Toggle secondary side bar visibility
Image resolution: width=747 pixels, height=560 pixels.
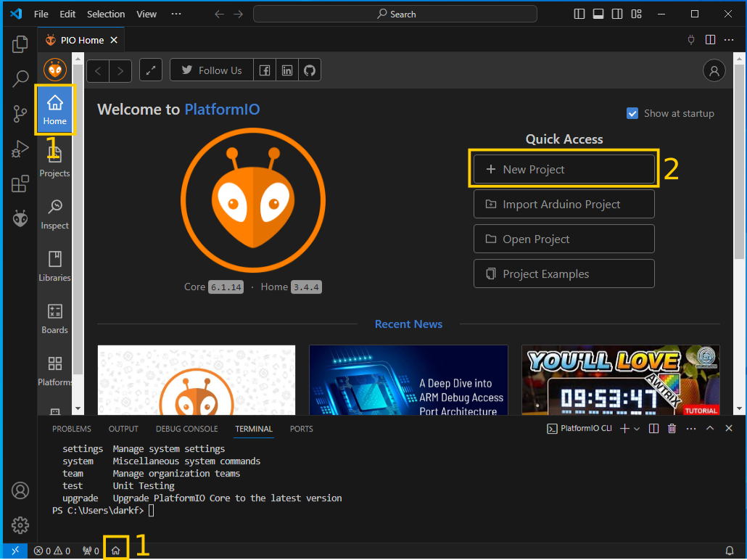tap(617, 14)
